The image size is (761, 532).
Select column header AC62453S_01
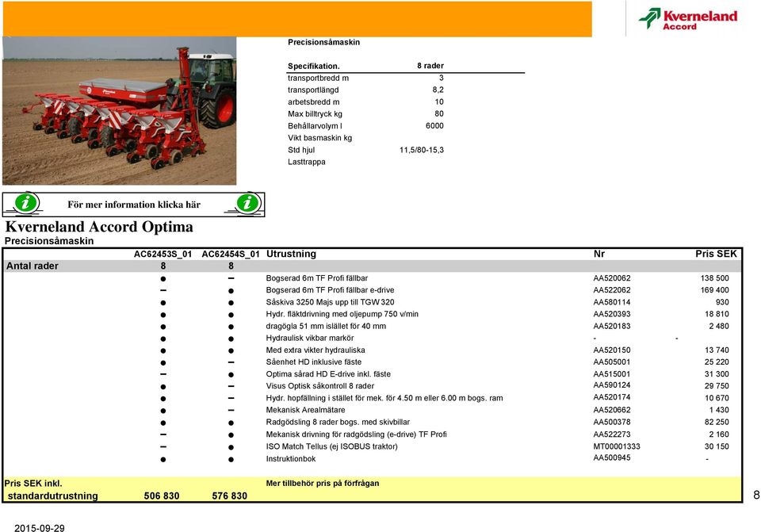[x=163, y=254]
